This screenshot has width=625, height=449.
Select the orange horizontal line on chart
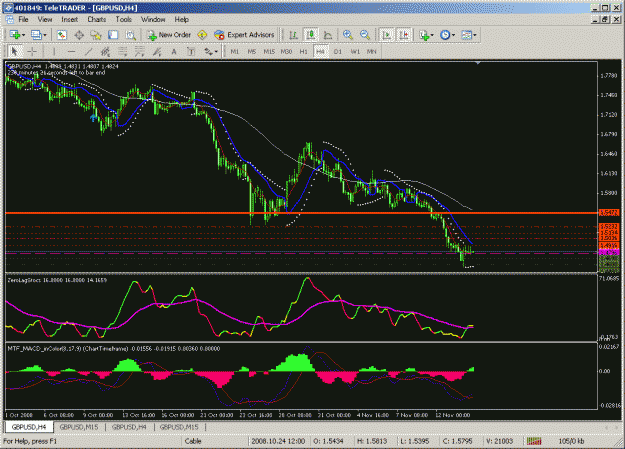[301, 213]
